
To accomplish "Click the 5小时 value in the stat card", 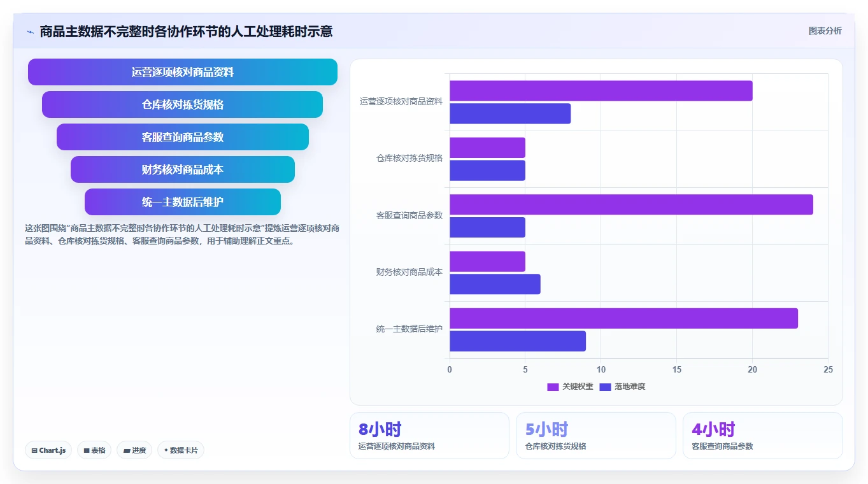I will pos(546,429).
